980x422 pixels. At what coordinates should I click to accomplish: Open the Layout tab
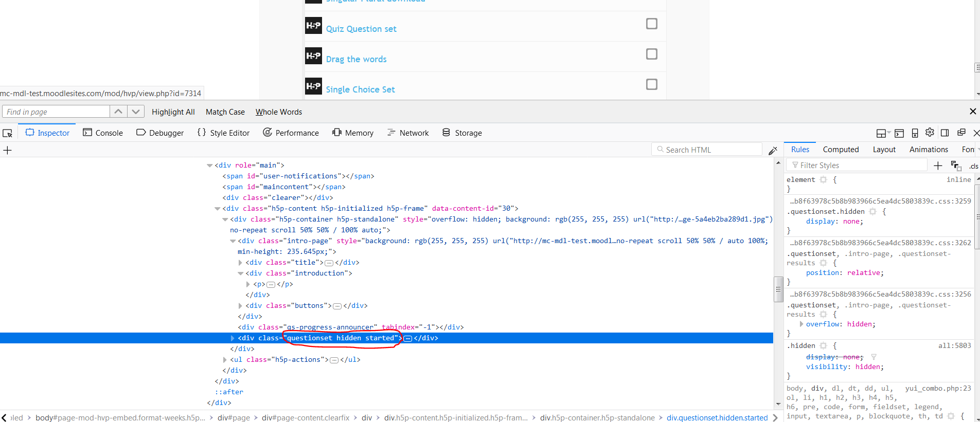click(884, 149)
